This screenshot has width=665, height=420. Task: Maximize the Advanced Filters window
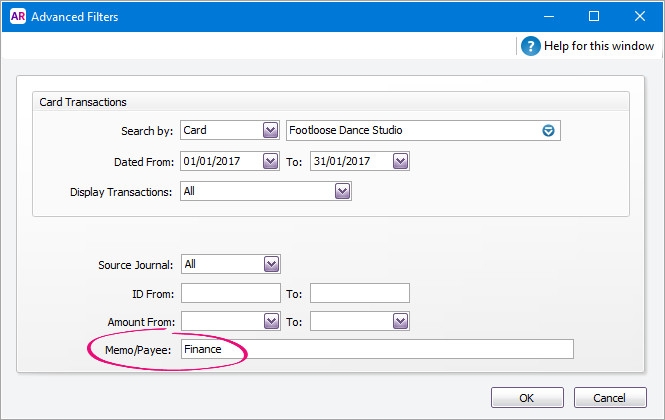[x=593, y=16]
